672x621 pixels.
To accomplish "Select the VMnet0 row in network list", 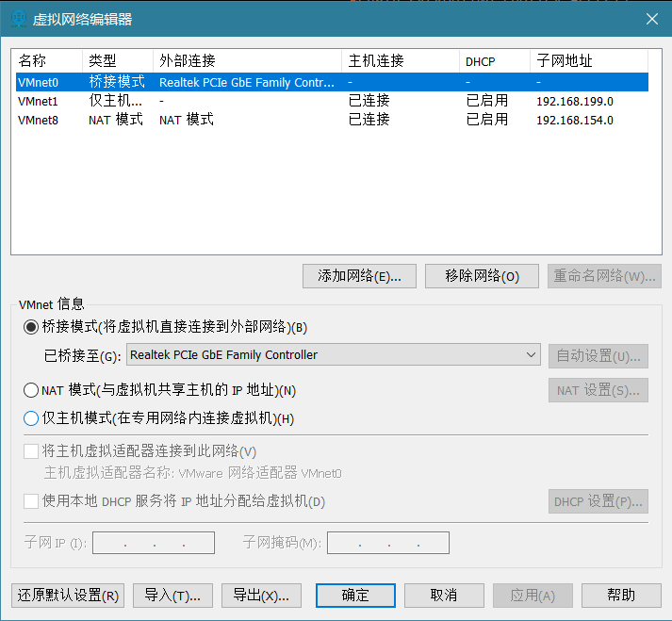I will (x=332, y=82).
